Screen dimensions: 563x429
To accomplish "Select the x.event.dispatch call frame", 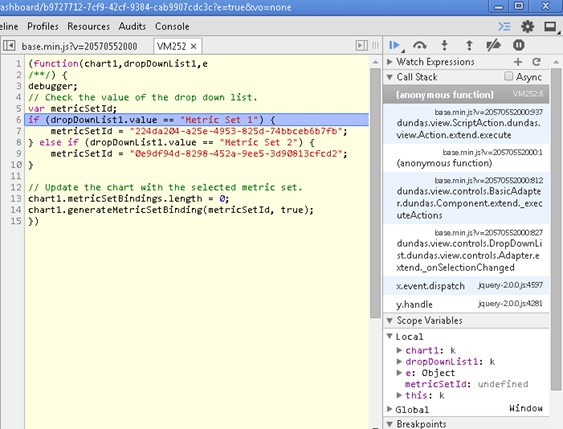I will (x=466, y=285).
